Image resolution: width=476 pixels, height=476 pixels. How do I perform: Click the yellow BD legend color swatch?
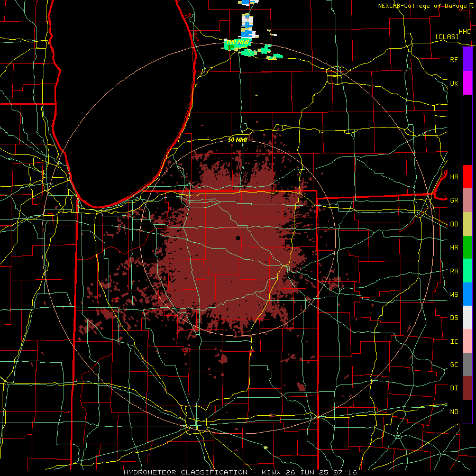pos(467,224)
